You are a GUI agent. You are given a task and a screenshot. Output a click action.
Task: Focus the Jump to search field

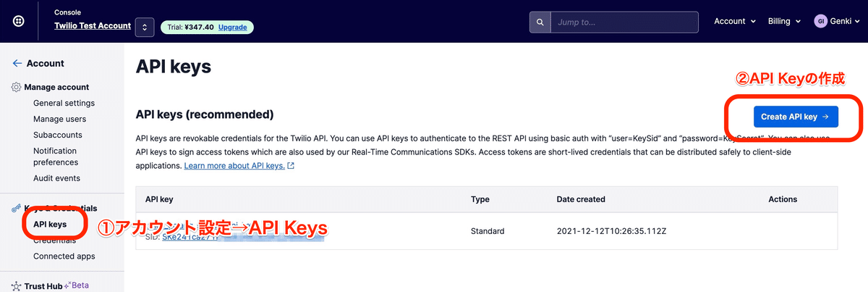pyautogui.click(x=624, y=22)
